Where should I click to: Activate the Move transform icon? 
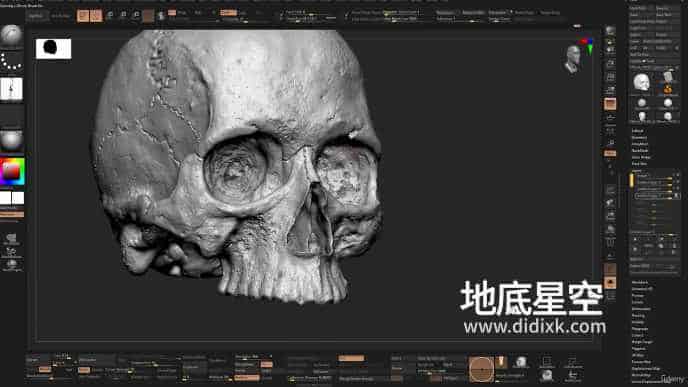pos(110,15)
